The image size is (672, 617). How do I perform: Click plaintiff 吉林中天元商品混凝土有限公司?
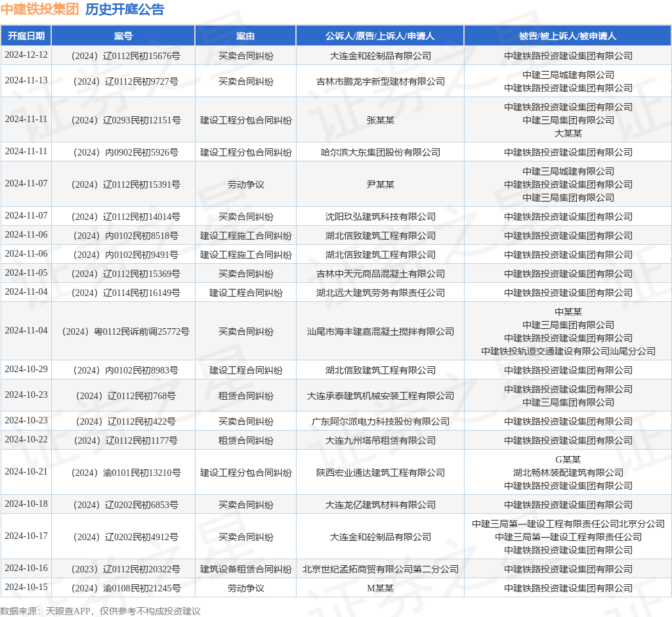(381, 274)
